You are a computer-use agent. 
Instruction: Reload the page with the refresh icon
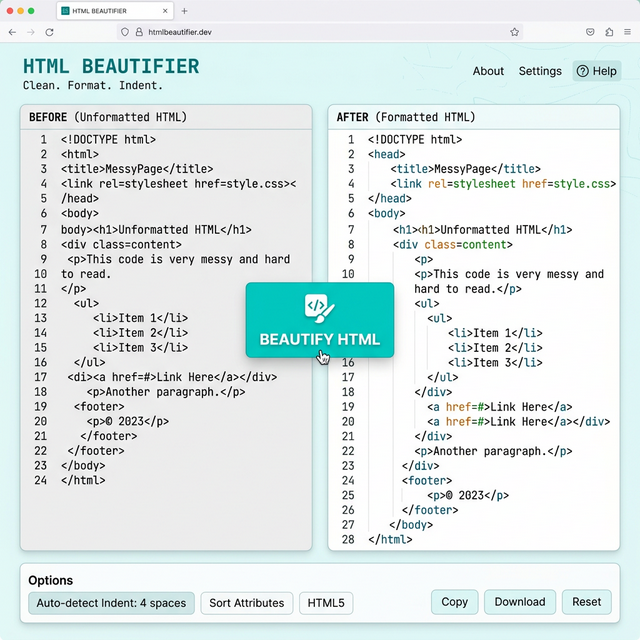(x=50, y=32)
